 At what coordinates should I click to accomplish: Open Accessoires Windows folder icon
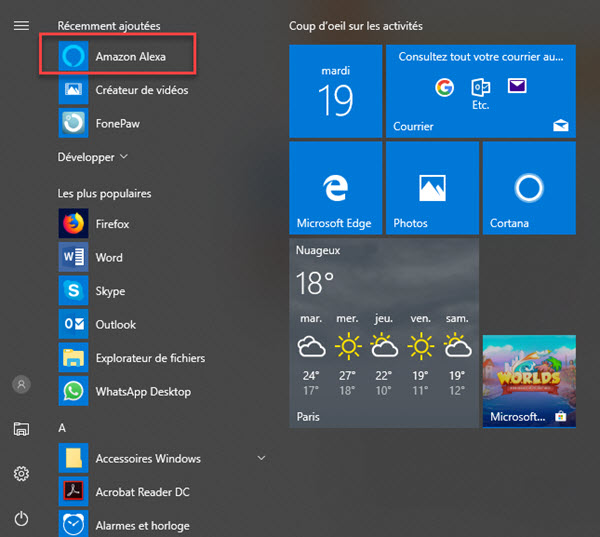click(73, 458)
